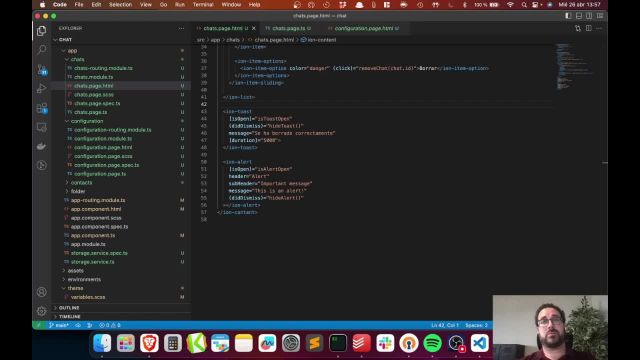Open the Manage gear in activity bar
The width and height of the screenshot is (640, 360).
click(x=41, y=311)
